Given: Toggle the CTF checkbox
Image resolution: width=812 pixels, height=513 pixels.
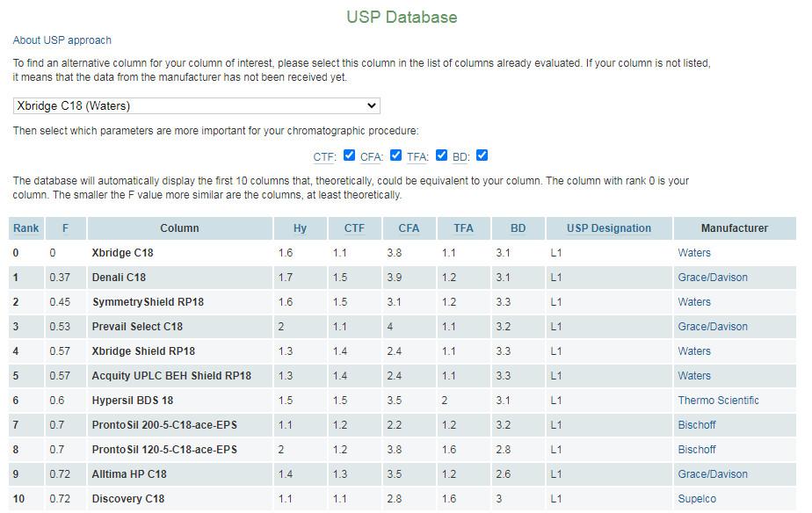Looking at the screenshot, I should tap(350, 155).
